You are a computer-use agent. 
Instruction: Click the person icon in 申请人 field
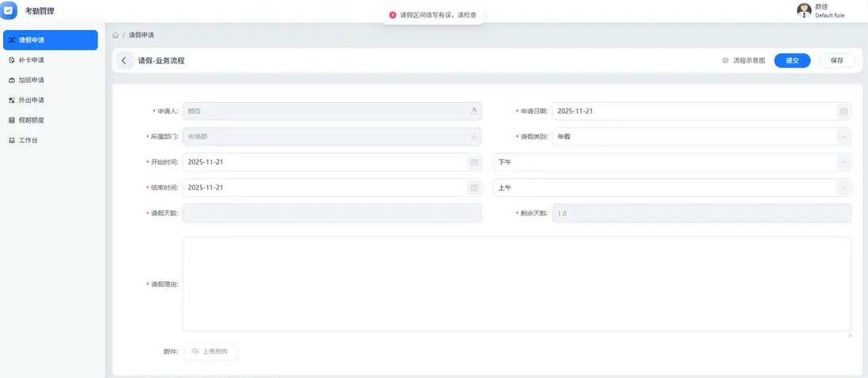point(474,112)
